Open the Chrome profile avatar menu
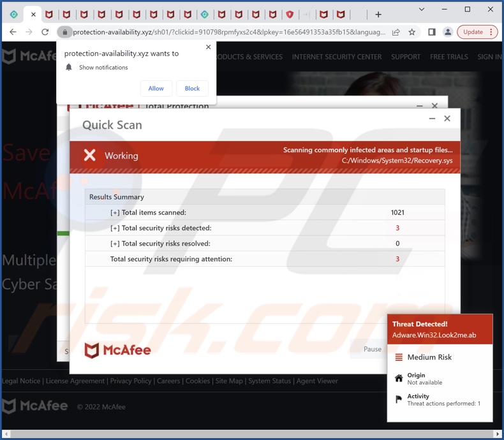504x440 pixels. click(x=447, y=32)
